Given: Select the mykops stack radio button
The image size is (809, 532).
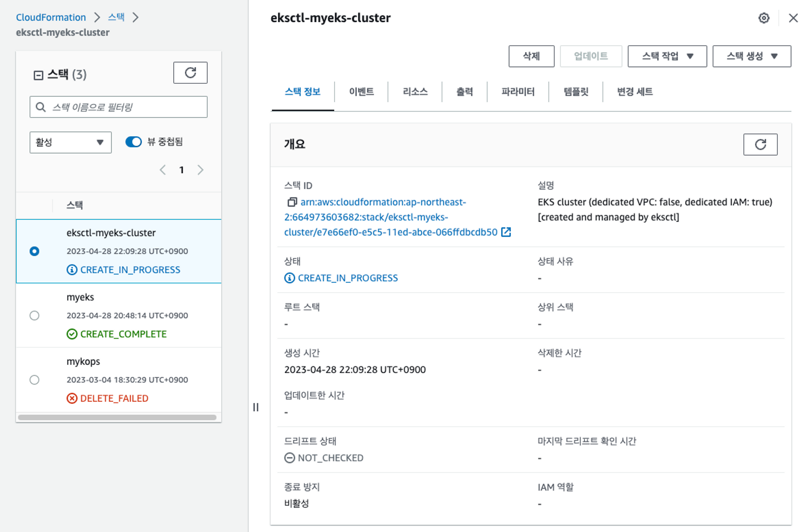Looking at the screenshot, I should (x=34, y=380).
